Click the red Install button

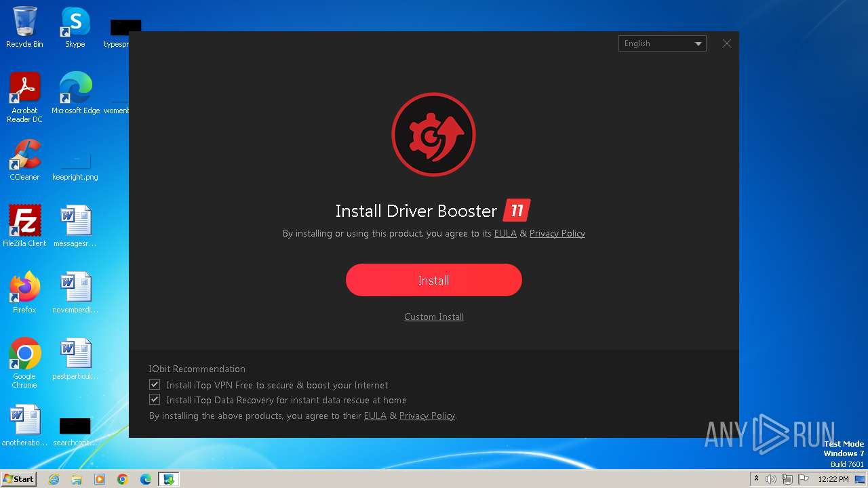[x=434, y=280]
